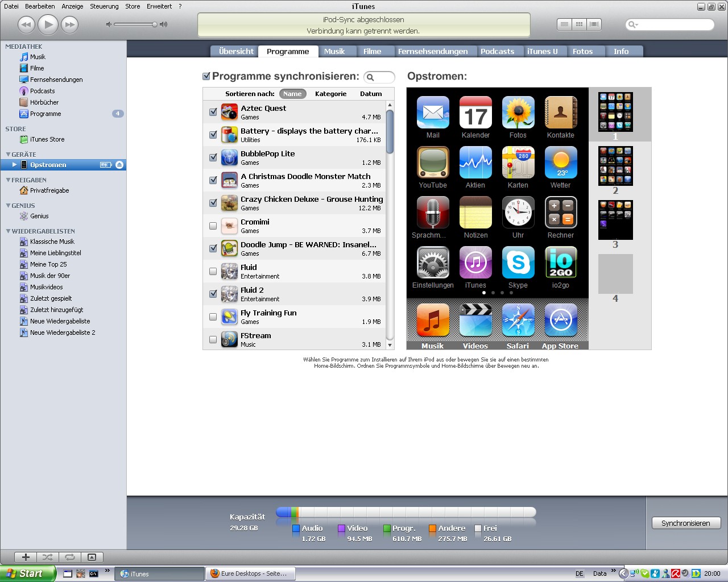The height and width of the screenshot is (582, 728).
Task: Collapse the GERÄTE section triangle
Action: (x=8, y=155)
